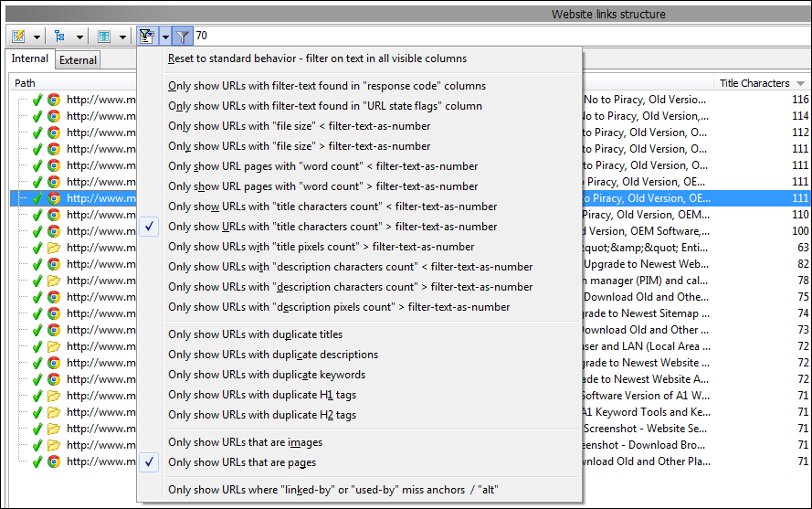The width and height of the screenshot is (812, 509).
Task: Select "Only show URLs with duplicate titles"
Action: click(x=255, y=334)
